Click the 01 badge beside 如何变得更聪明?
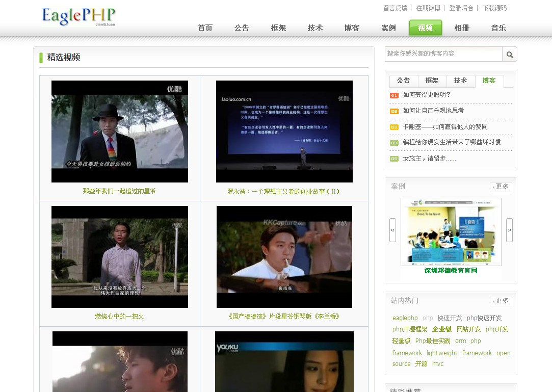552x392 pixels. click(x=394, y=95)
